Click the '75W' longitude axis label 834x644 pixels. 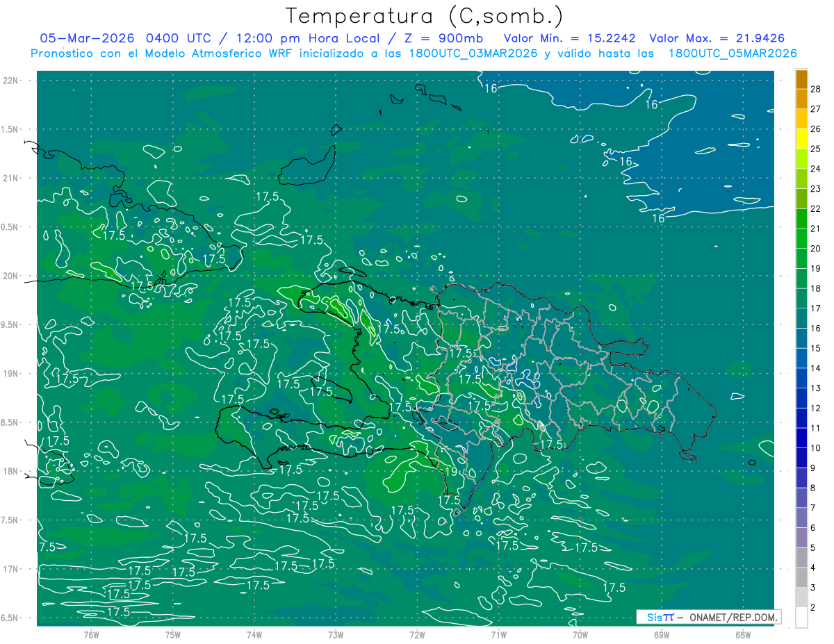tap(173, 635)
